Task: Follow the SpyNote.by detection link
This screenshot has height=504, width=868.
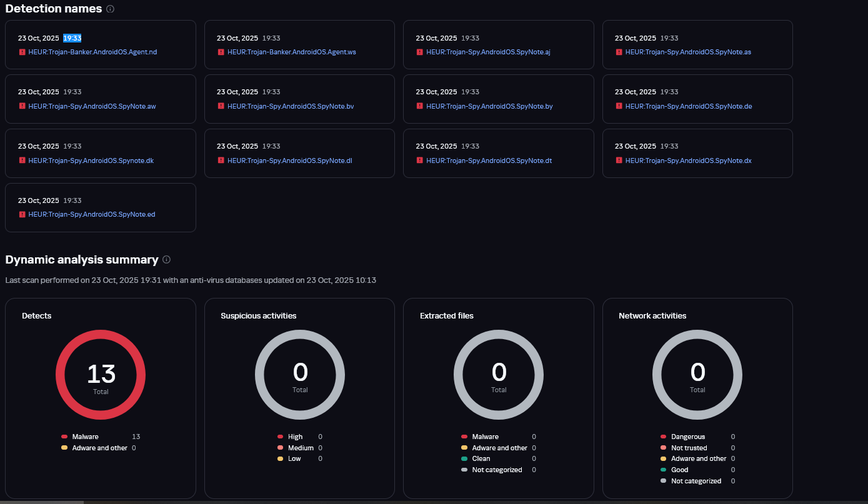Action: [489, 107]
